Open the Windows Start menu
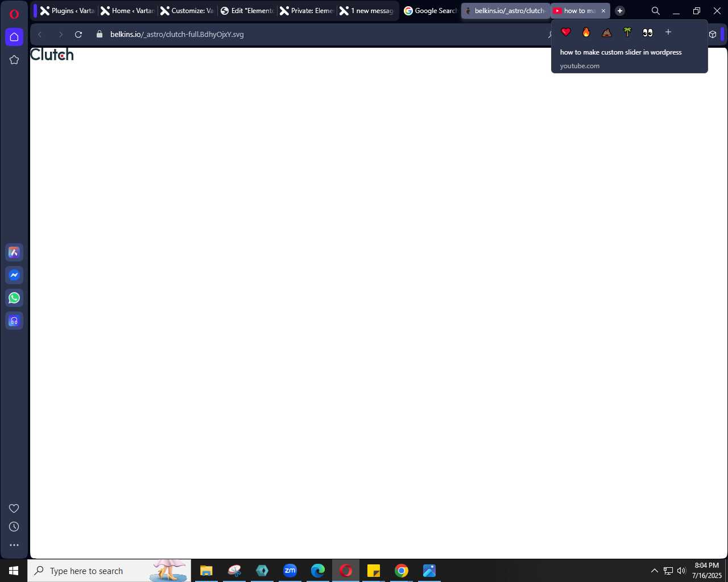The image size is (728, 582). coord(14,571)
